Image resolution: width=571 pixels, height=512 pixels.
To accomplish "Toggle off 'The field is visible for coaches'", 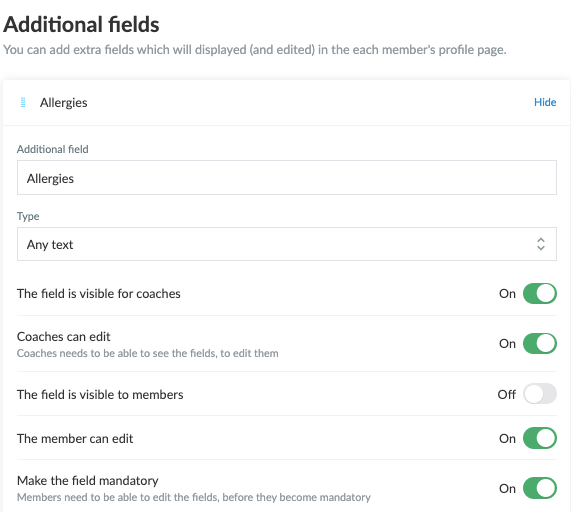I will [540, 294].
